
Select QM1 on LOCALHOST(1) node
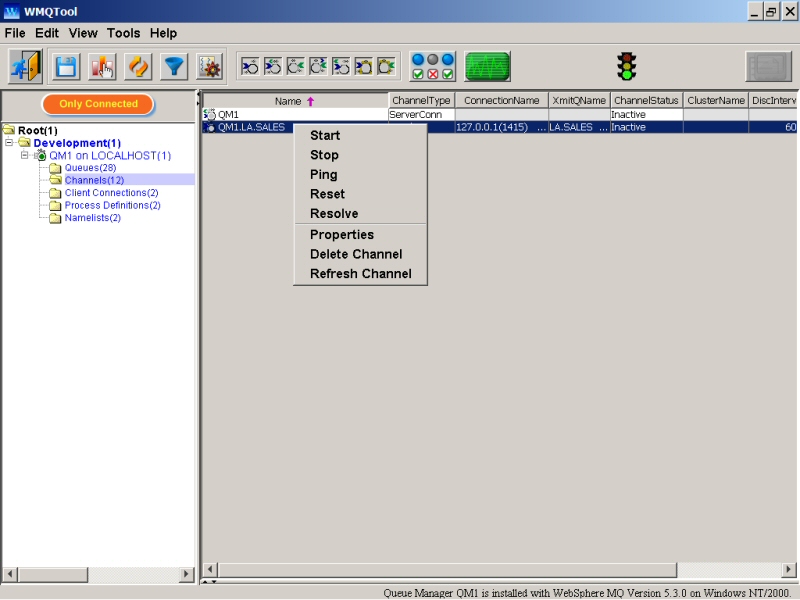point(110,156)
